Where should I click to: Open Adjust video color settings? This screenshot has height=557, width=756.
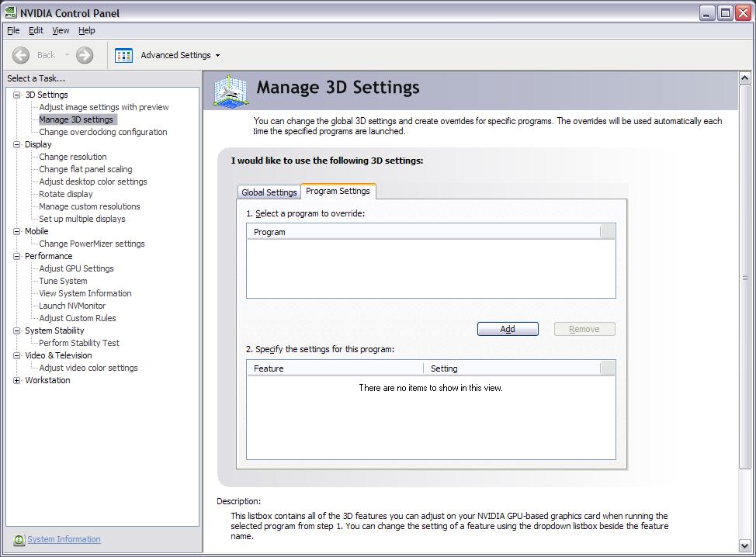[88, 368]
